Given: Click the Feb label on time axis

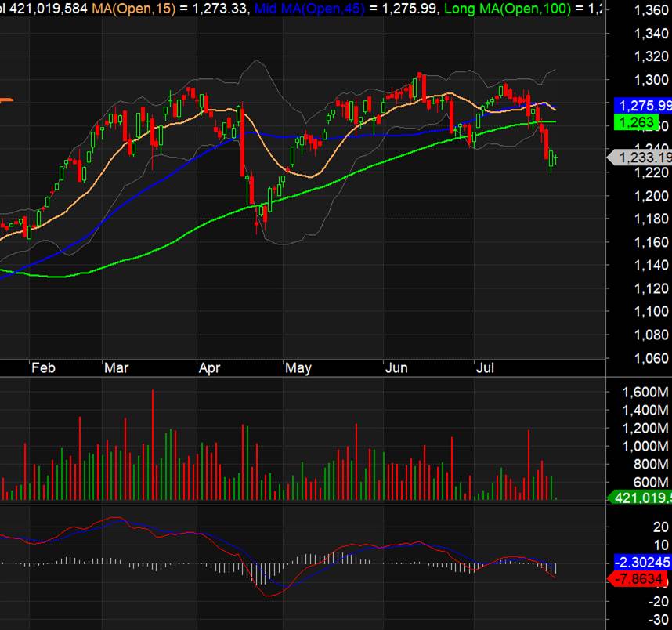Looking at the screenshot, I should [x=43, y=368].
